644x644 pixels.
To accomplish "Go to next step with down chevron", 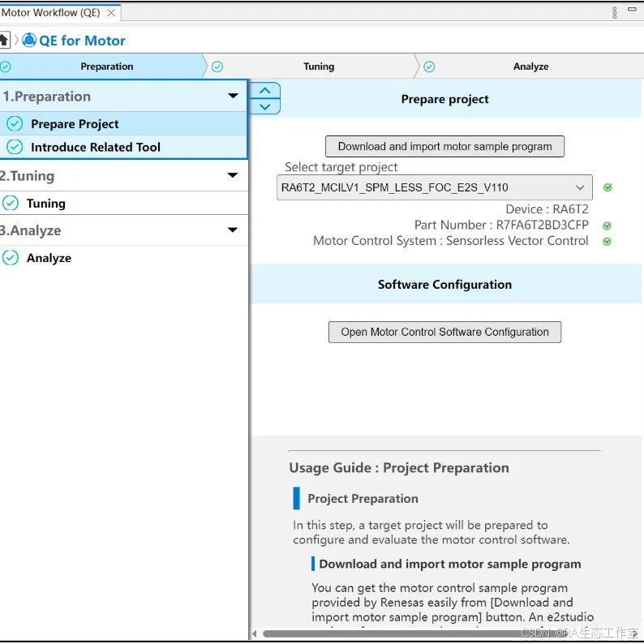I will tap(265, 107).
